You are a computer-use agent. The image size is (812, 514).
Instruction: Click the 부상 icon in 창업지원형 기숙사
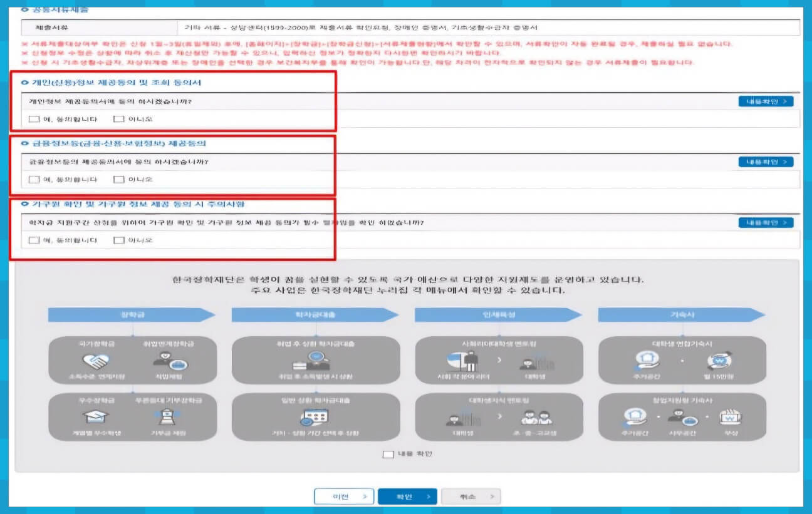(x=730, y=417)
